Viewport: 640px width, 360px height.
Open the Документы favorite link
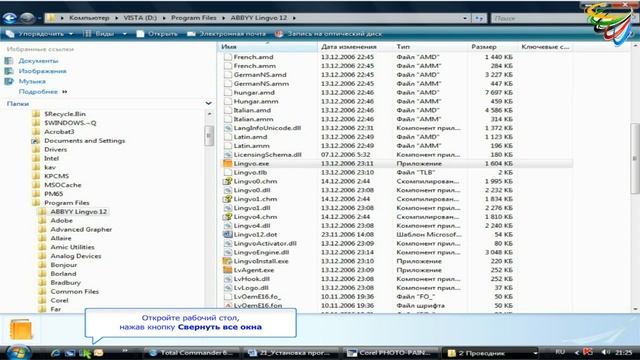pyautogui.click(x=38, y=61)
